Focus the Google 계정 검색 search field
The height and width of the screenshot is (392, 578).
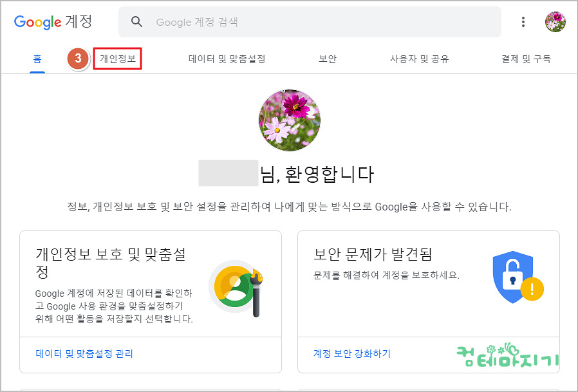click(x=310, y=22)
